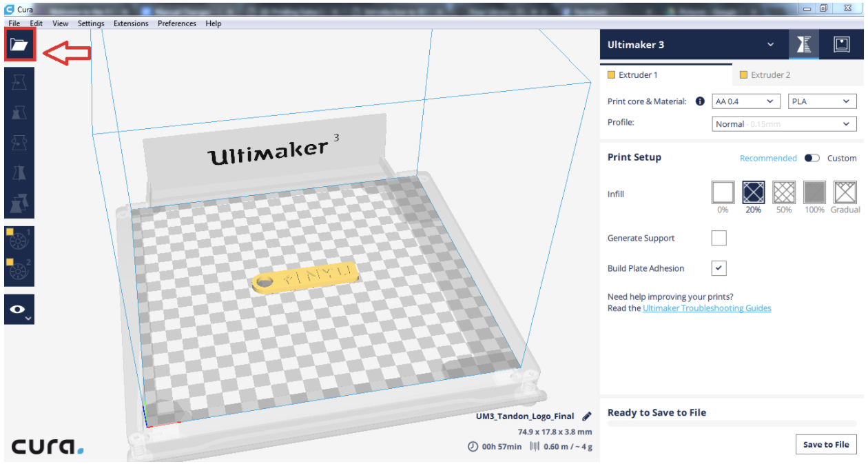Click the model dimensions 74.9 x 17.8 x 3.8 mm

click(555, 432)
